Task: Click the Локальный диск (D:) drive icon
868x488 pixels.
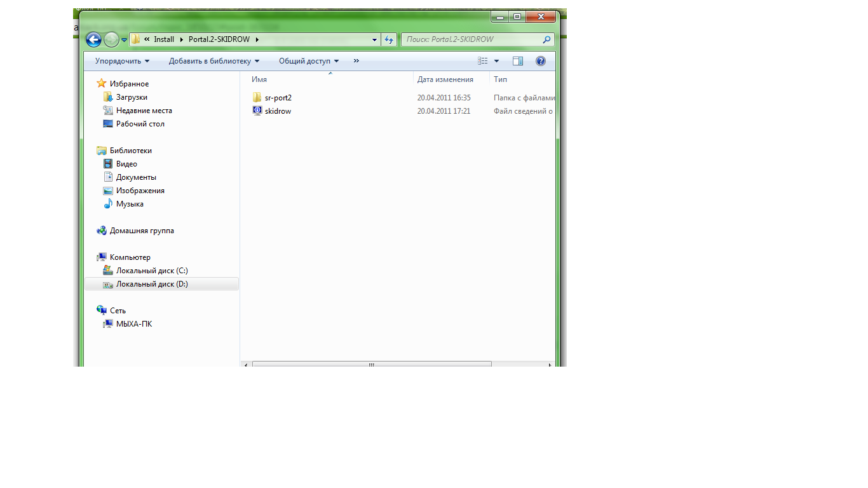Action: pos(108,284)
